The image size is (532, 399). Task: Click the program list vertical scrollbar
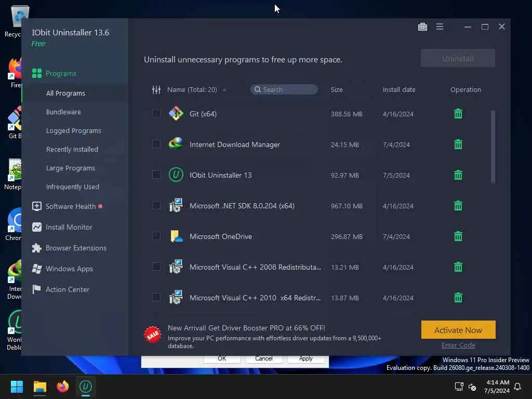point(493,147)
